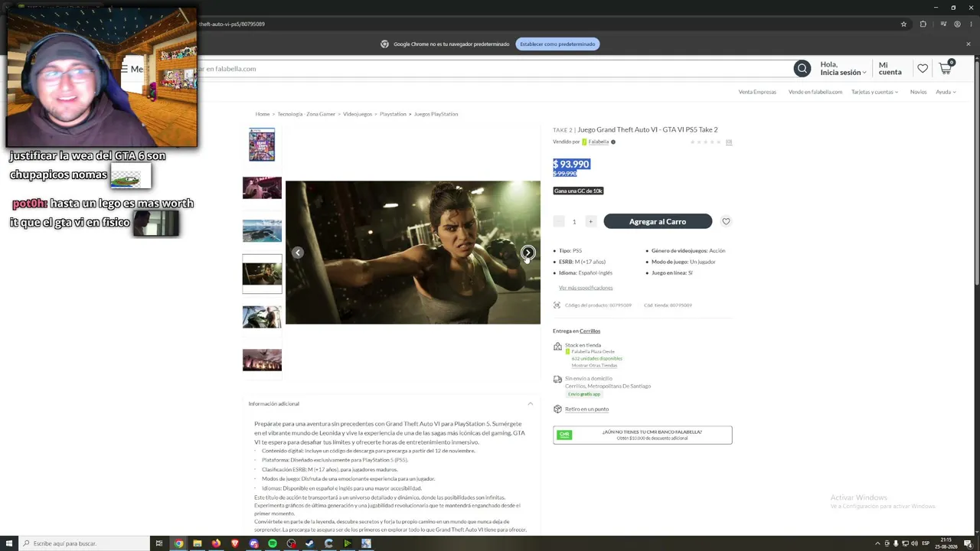Open the Chrome extensions puzzle icon
The image size is (980, 551).
923,24
